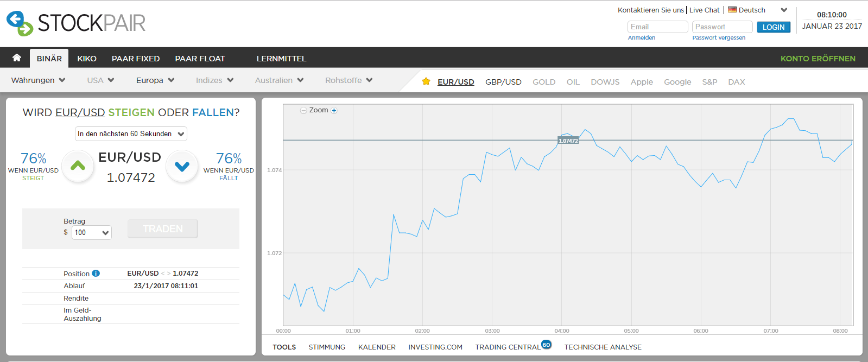The height and width of the screenshot is (362, 868).
Task: Open the LERNMITTEL tab
Action: (281, 59)
